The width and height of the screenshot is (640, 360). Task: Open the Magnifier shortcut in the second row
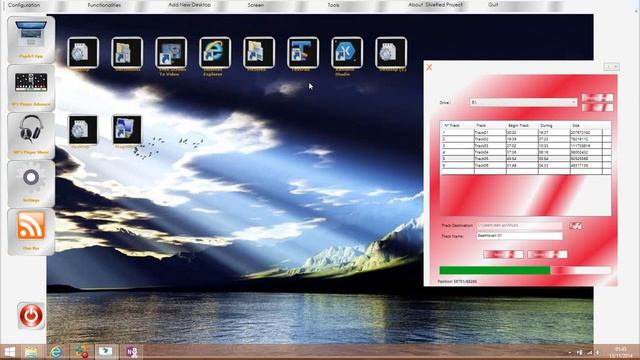[x=127, y=130]
